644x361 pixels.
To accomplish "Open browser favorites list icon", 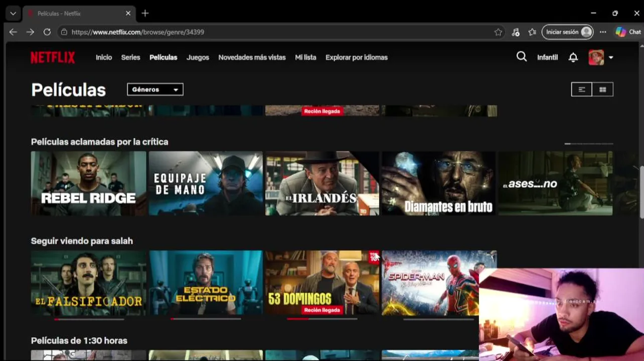I will 532,32.
